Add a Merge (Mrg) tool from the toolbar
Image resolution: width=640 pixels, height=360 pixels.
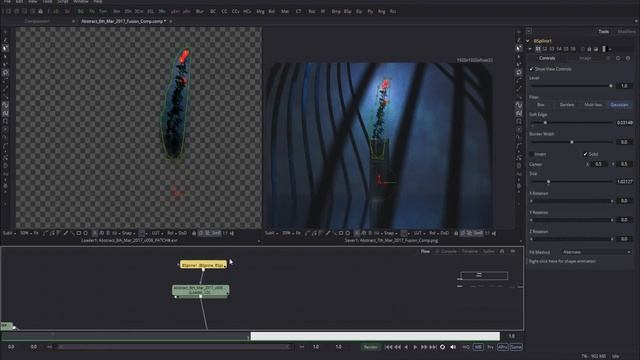pyautogui.click(x=260, y=11)
